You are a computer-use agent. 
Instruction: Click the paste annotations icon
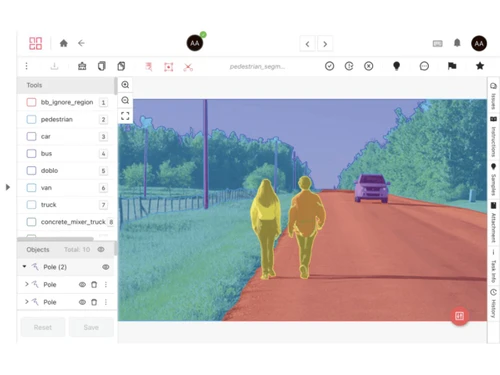pyautogui.click(x=121, y=66)
